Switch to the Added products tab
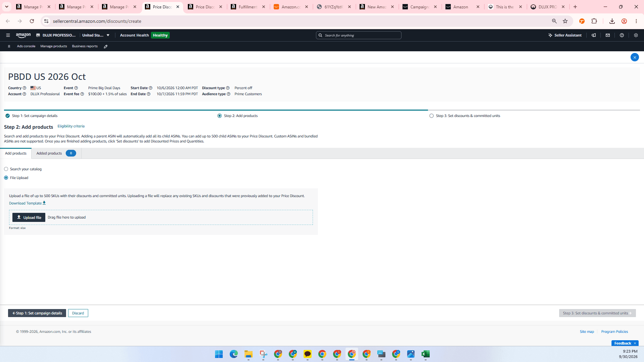Screen dimensions: 644x362 point(56,154)
